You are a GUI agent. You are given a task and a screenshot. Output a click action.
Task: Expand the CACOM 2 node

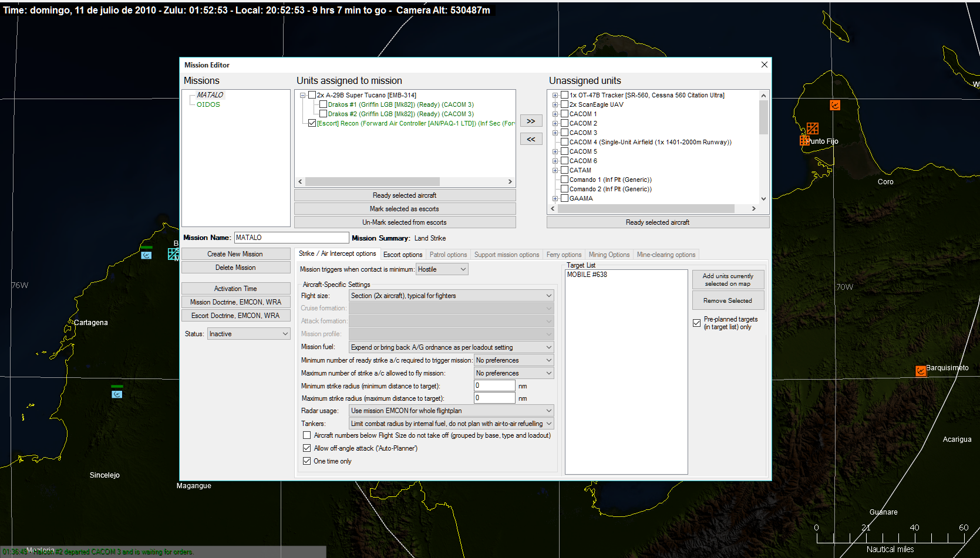555,123
